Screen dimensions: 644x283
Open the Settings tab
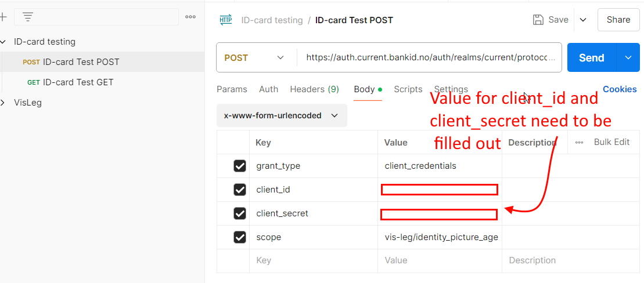[451, 89]
